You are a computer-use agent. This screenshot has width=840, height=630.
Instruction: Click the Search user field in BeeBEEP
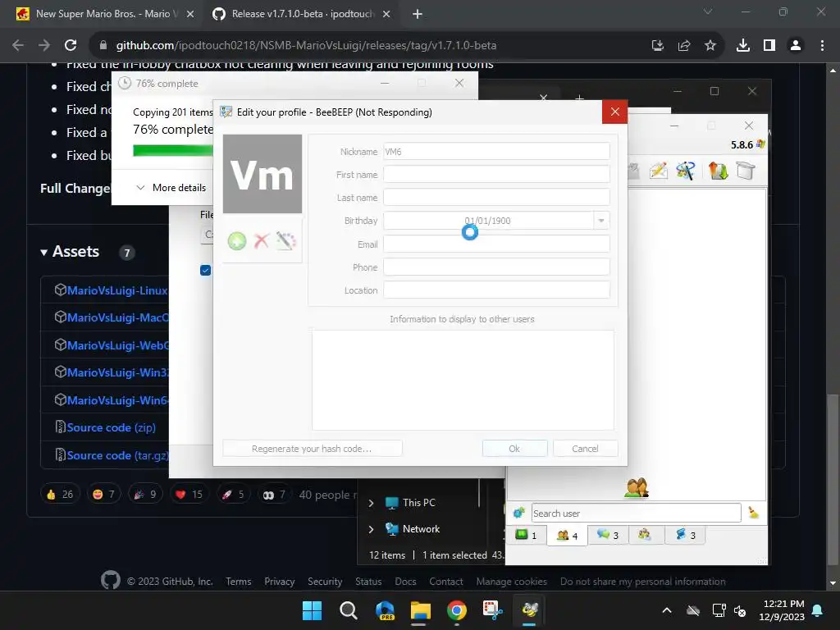(636, 514)
